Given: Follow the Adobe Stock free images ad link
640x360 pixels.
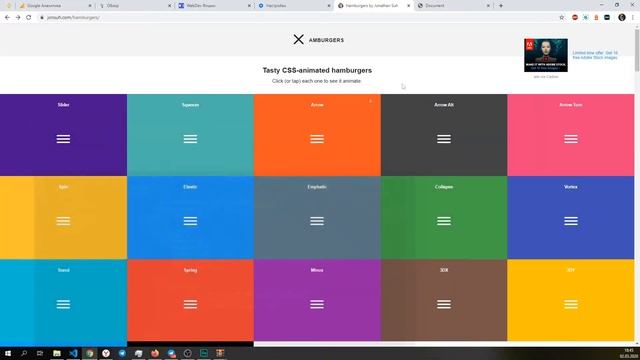Looking at the screenshot, I should [595, 55].
